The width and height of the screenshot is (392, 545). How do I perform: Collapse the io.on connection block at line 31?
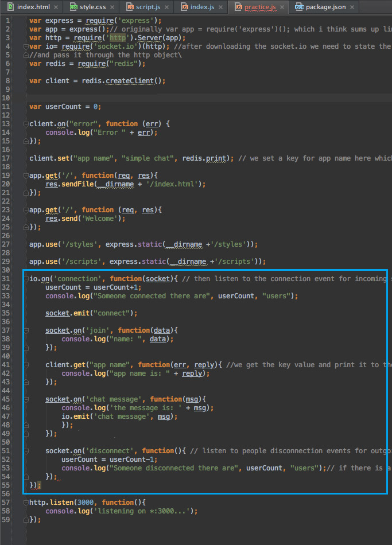(26, 279)
